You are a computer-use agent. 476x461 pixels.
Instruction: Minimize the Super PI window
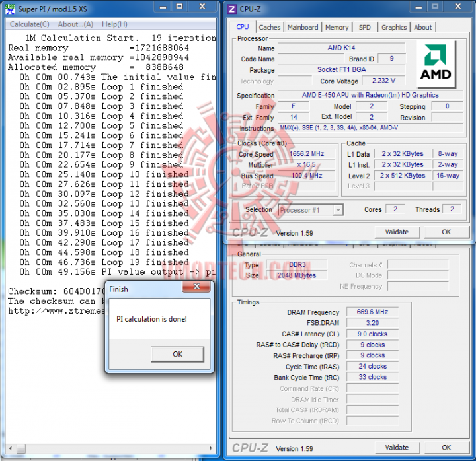[x=163, y=7]
